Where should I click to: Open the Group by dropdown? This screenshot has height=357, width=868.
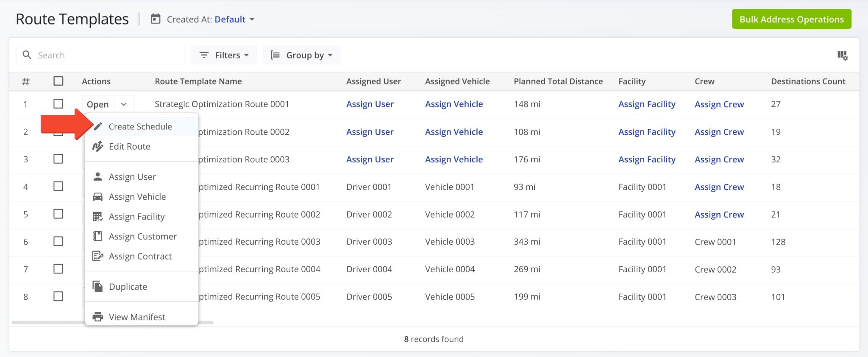301,55
